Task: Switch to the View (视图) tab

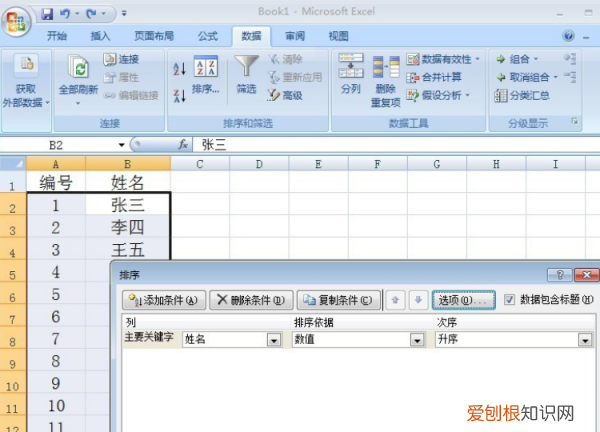Action: (339, 36)
